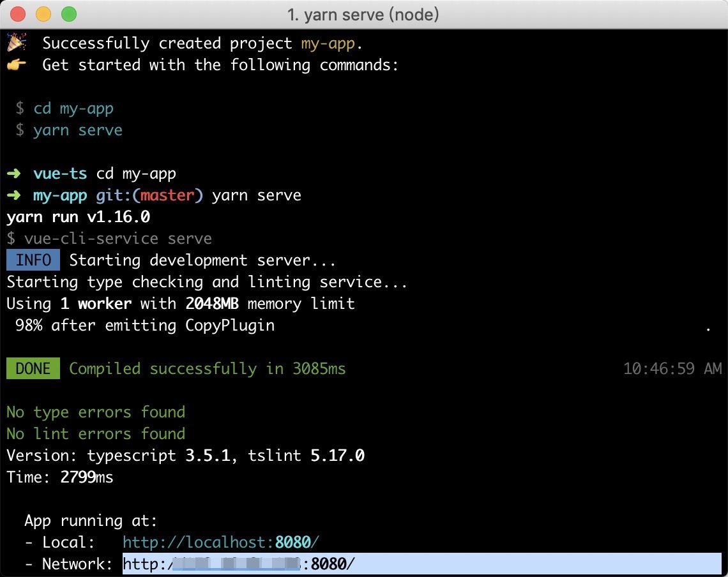728x577 pixels.
Task: Click the blue INFO badge
Action: (x=33, y=260)
